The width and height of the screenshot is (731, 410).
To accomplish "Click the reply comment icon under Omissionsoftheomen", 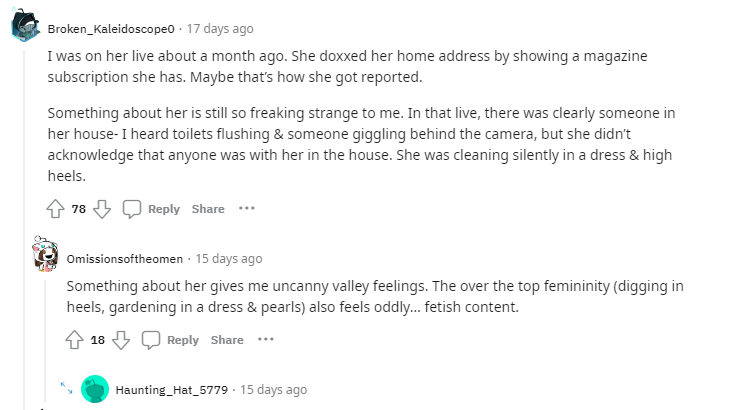I will coord(151,340).
